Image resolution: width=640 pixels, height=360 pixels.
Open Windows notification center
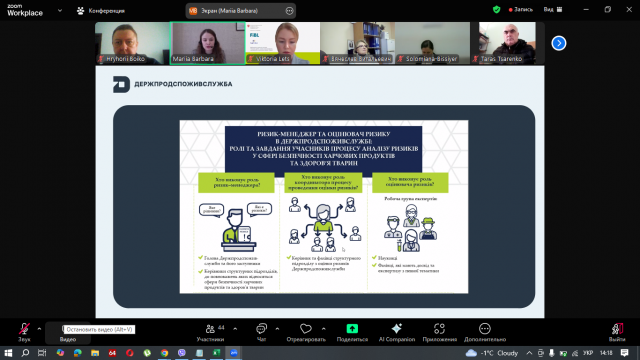tap(624, 353)
